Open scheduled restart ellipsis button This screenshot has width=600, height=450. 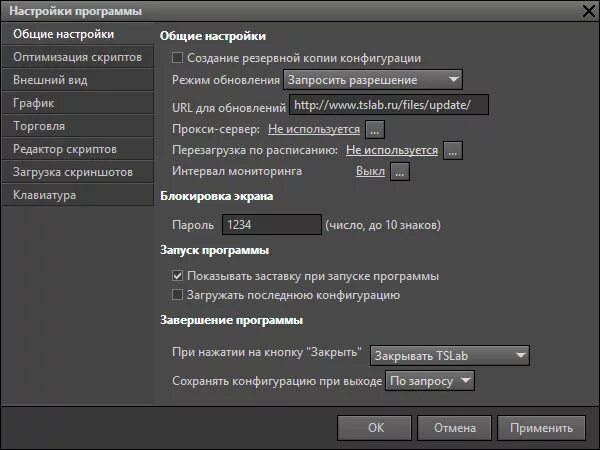[453, 150]
